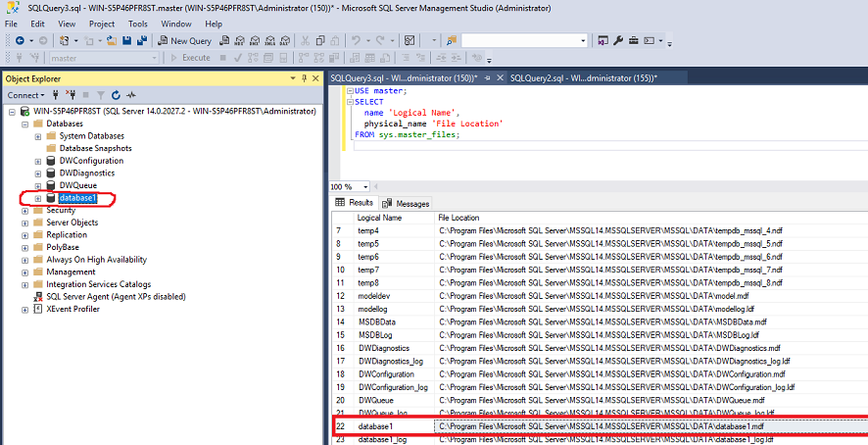This screenshot has height=445, width=868.
Task: Open a DAX query icon
Action: coord(285,40)
